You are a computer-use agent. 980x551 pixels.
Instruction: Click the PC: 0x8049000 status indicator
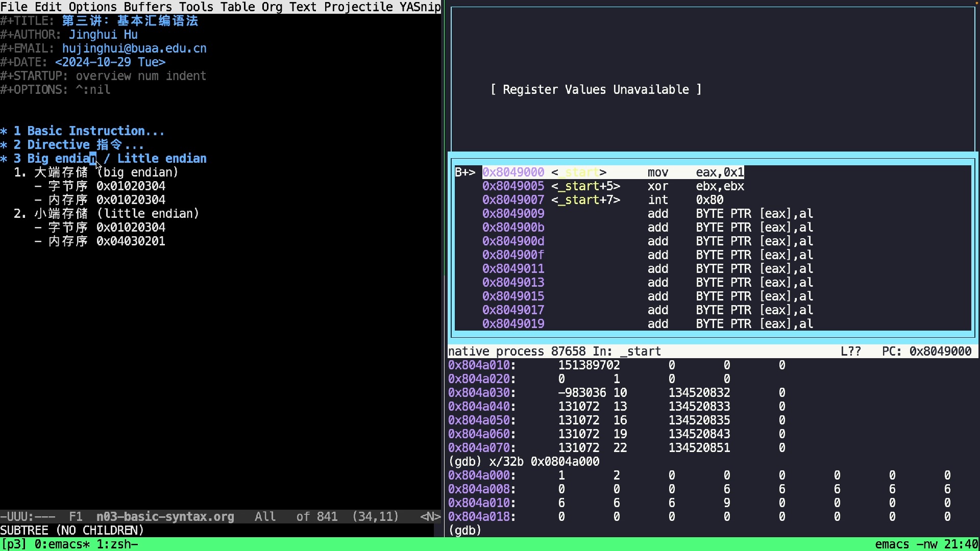coord(926,352)
